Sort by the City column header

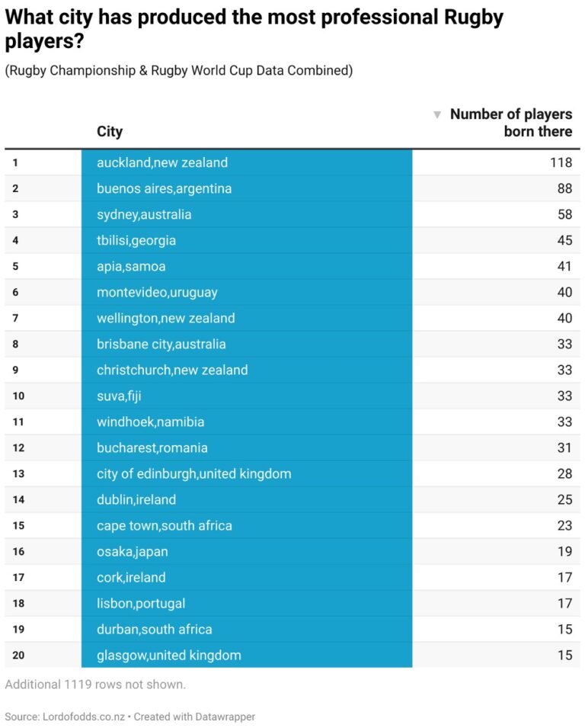110,131
